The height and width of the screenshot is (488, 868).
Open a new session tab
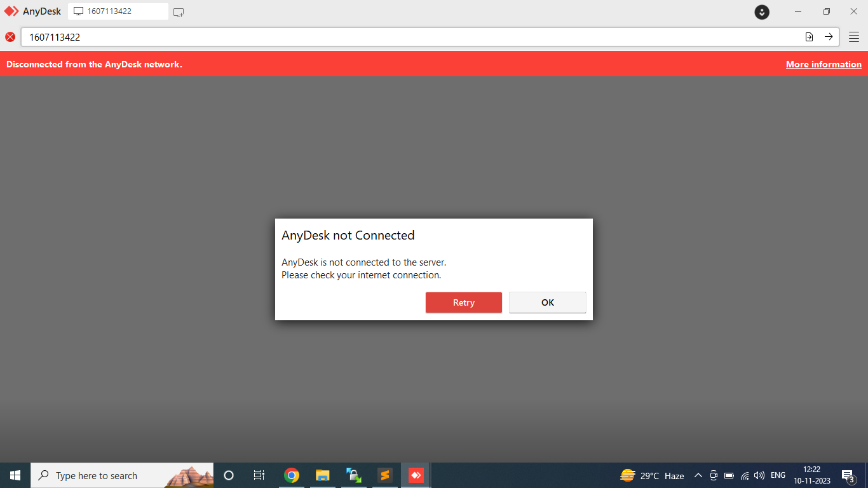(x=179, y=12)
